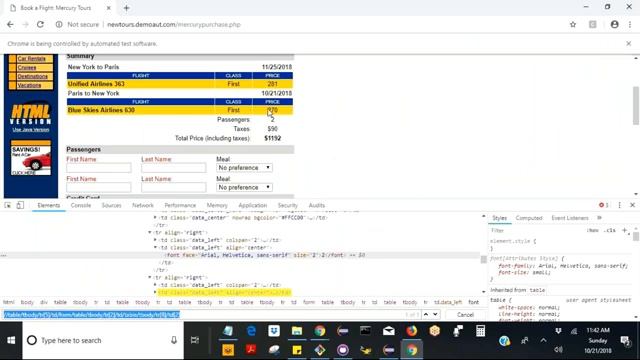This screenshot has height=360, width=640.
Task: Open a new browser tab with plus
Action: (127, 8)
